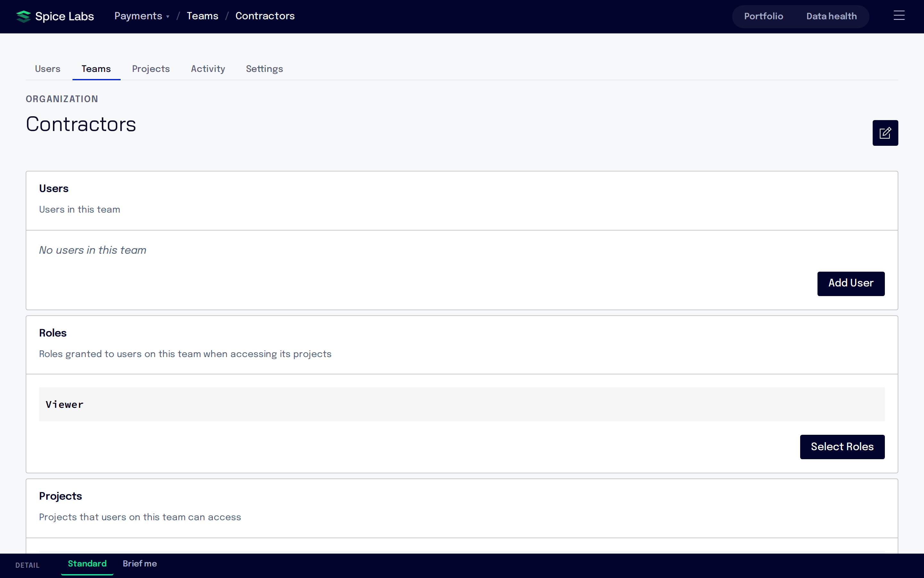Switch to the Users tab
This screenshot has height=578, width=924.
[48, 69]
